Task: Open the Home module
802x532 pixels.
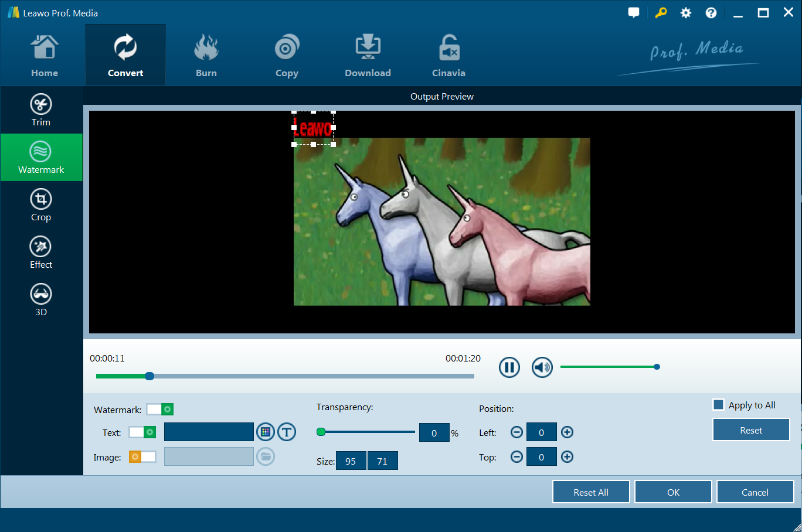Action: 45,56
